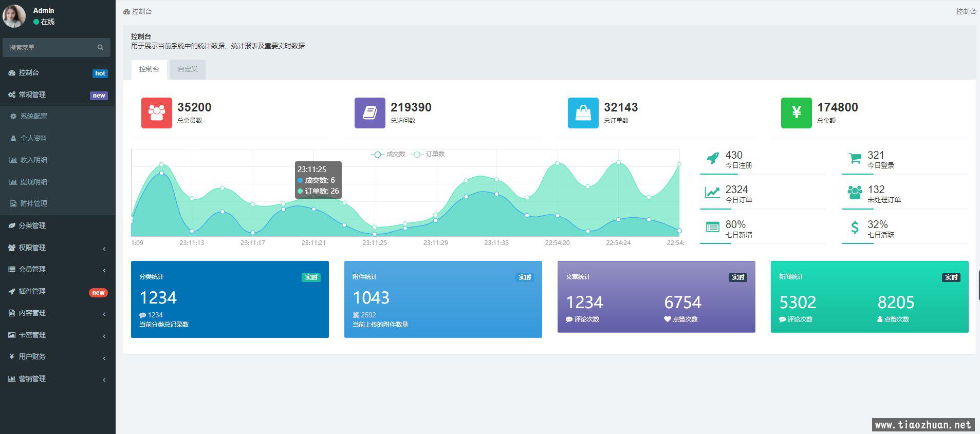Expand the 卡密管理 chevron
Viewport: 980px width, 434px height.
(104, 336)
